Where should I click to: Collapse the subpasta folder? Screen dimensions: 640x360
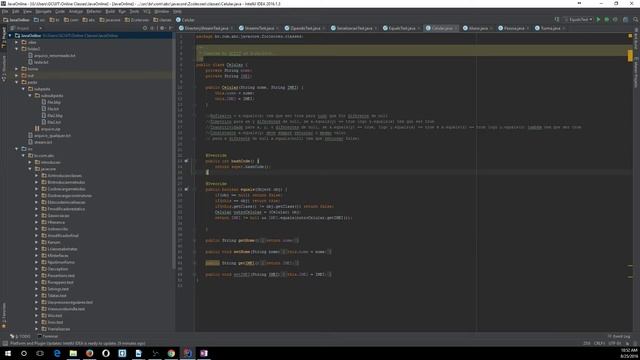[x=23, y=89]
